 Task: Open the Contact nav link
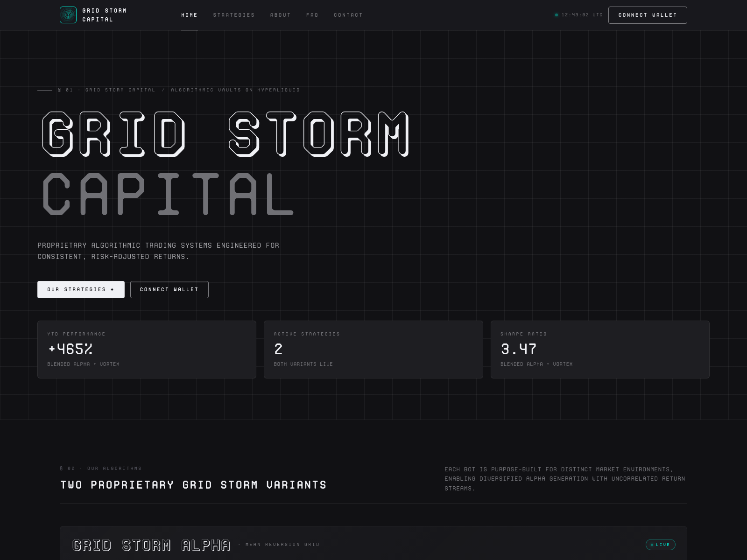(x=348, y=15)
